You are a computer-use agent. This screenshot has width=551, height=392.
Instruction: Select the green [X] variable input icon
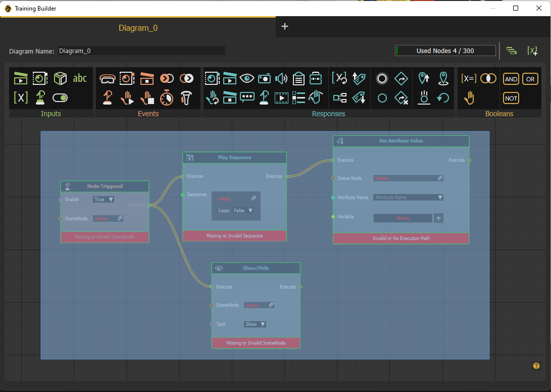[x=21, y=97]
